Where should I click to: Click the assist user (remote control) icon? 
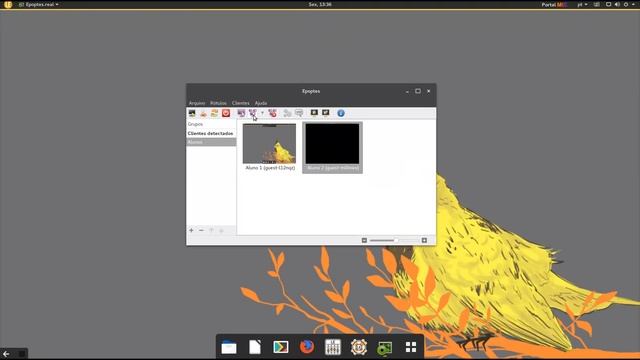coord(253,113)
